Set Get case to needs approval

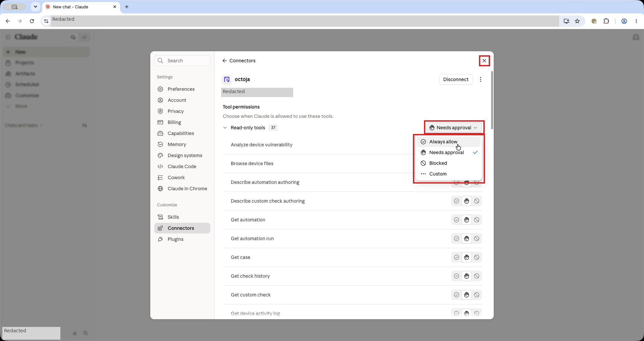pos(467,257)
